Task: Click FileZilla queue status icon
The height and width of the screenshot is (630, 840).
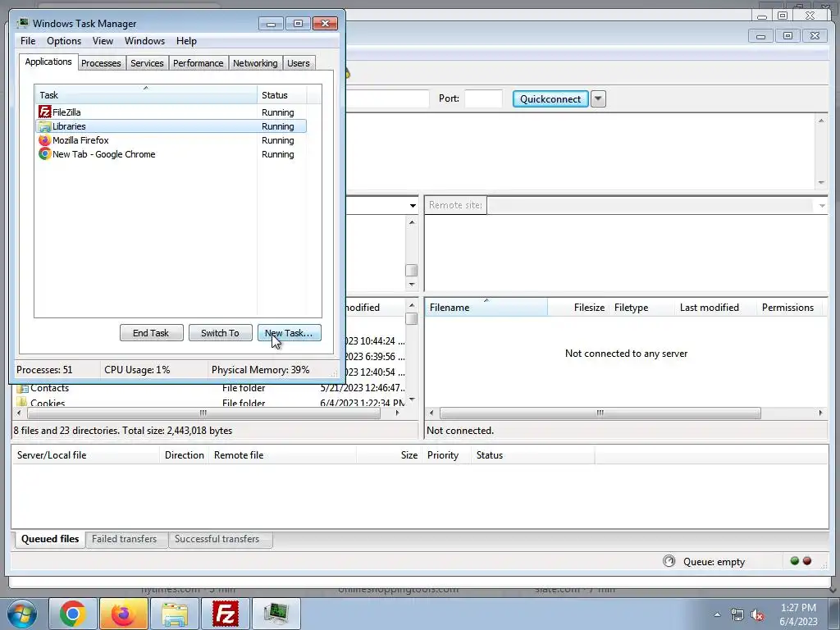Action: click(669, 561)
